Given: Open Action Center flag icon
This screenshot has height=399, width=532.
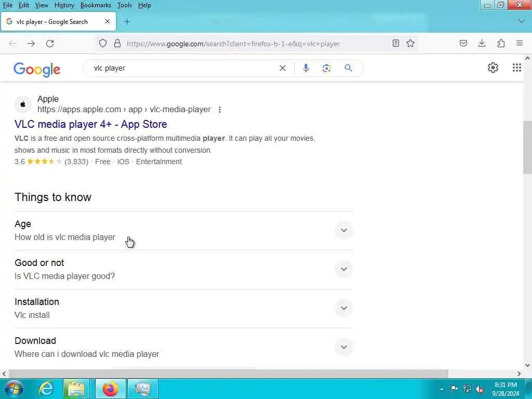Looking at the screenshot, I should [x=454, y=389].
